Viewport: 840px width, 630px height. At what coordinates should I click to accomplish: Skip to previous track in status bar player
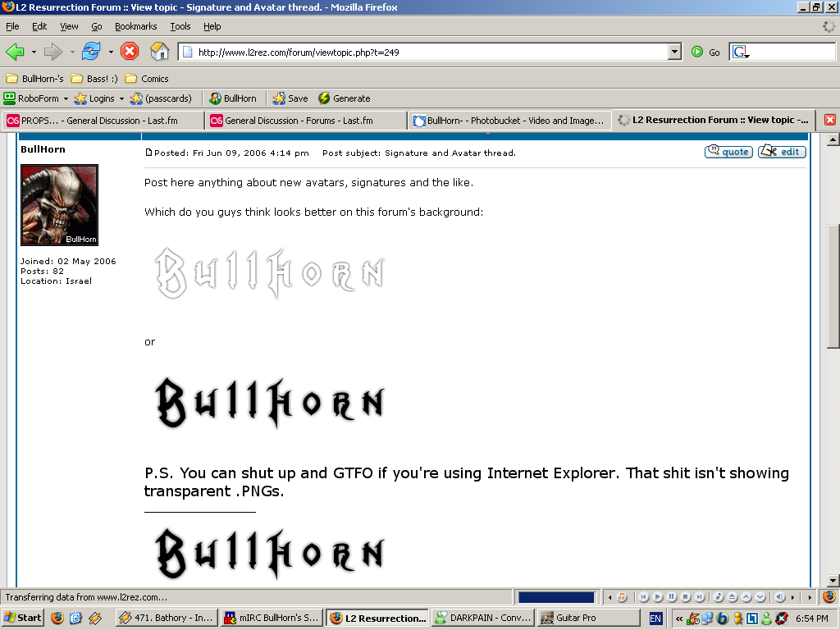click(x=644, y=597)
